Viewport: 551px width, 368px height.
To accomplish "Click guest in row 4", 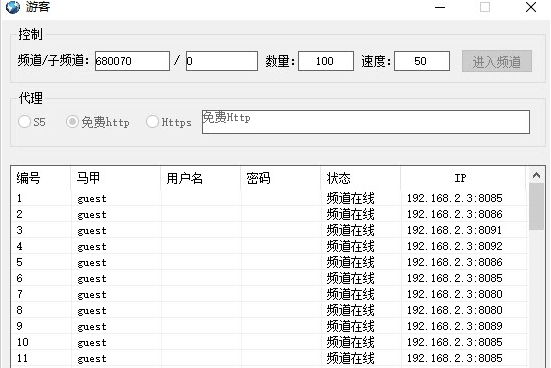I will (x=92, y=247).
